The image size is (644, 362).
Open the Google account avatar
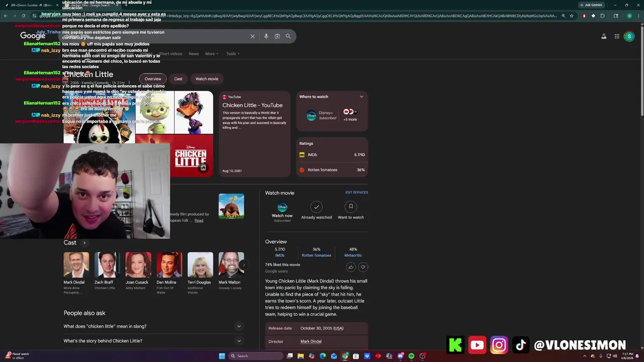pos(629,36)
